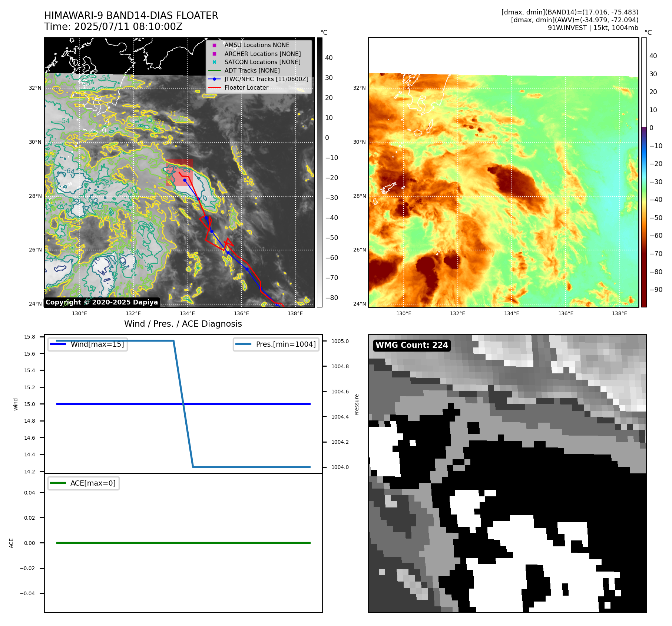The width and height of the screenshot is (672, 626).
Task: Click the 134°E longitude label under the left map
Action: [187, 314]
